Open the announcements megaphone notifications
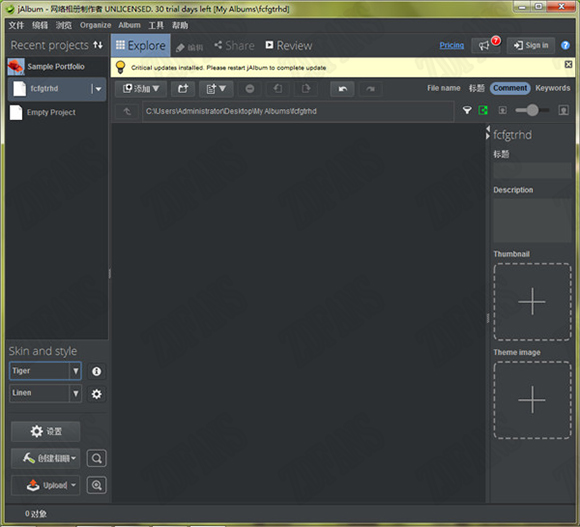Screen dimensions: 580x527 486,45
